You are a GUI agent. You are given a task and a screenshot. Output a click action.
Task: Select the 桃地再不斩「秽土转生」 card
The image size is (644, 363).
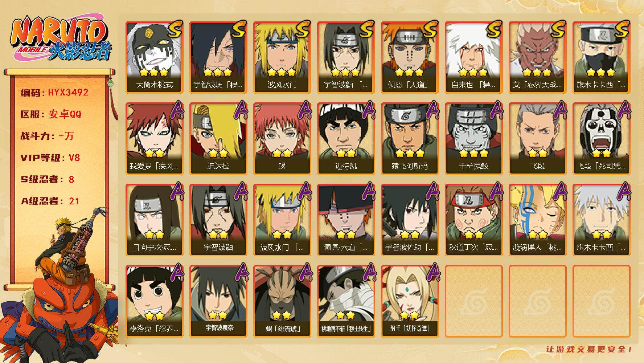tap(346, 301)
